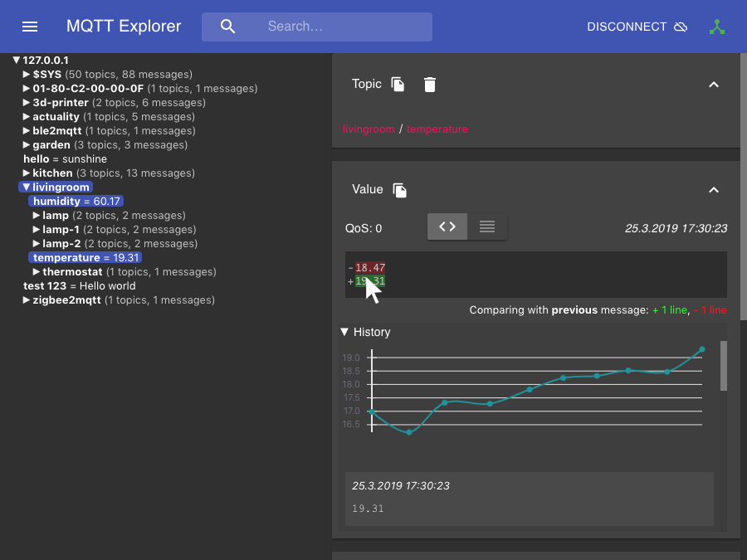Screen dimensions: 747x560
Task: Delete the temperature topic with the trash icon
Action: coord(429,84)
